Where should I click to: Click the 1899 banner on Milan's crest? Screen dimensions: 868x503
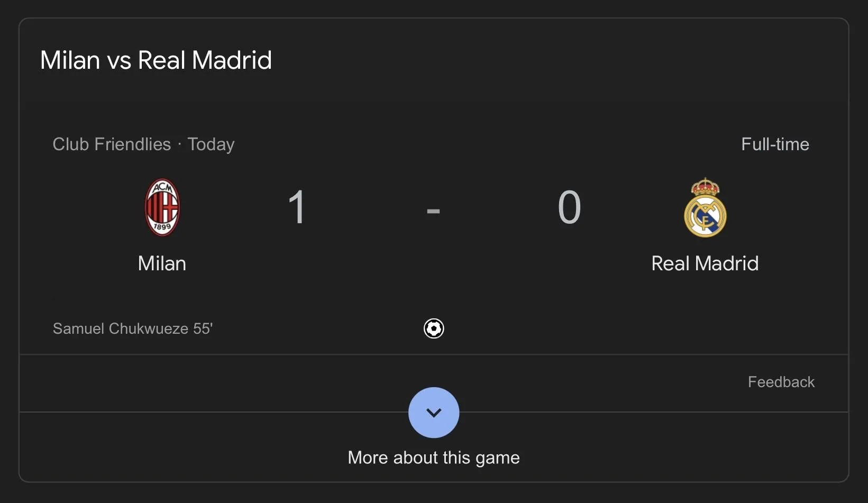tap(162, 227)
